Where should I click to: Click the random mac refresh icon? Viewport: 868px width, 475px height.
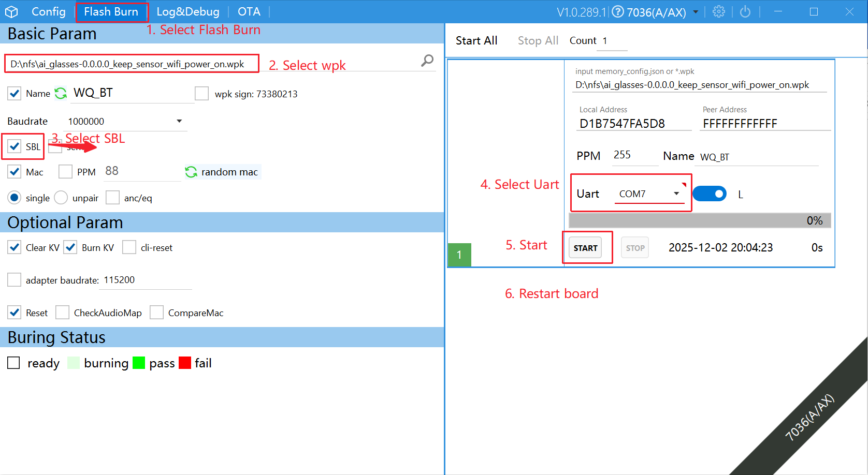(x=191, y=172)
